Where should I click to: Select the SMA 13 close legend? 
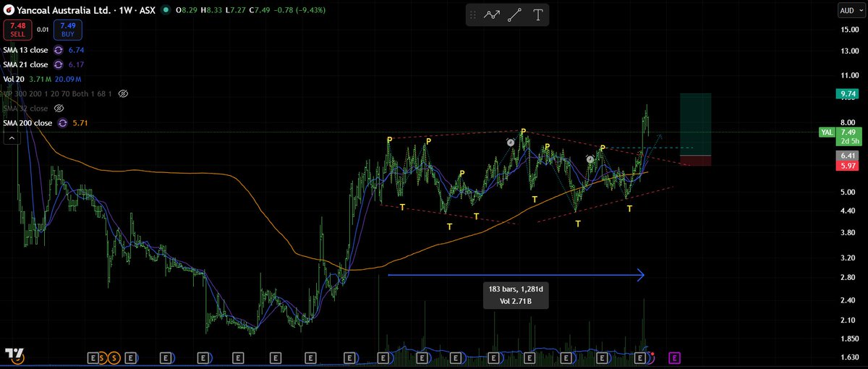(x=25, y=50)
